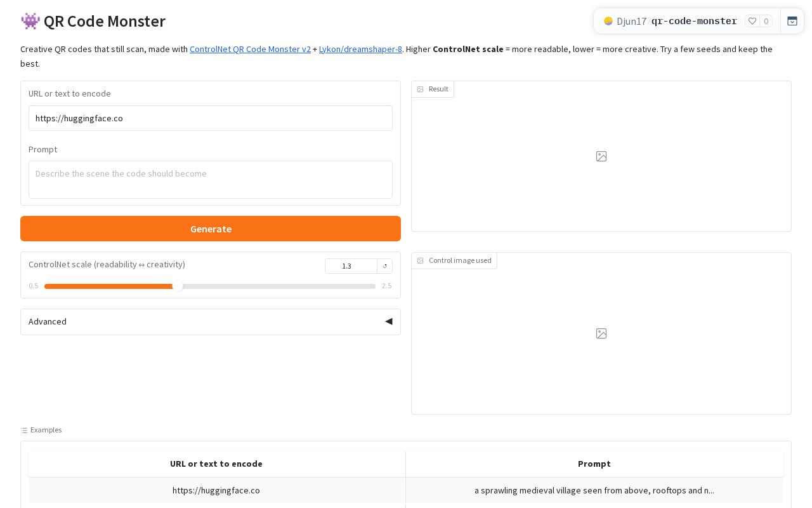Reset ControlNet scale with the undo icon
The image size is (812, 508).
[384, 266]
